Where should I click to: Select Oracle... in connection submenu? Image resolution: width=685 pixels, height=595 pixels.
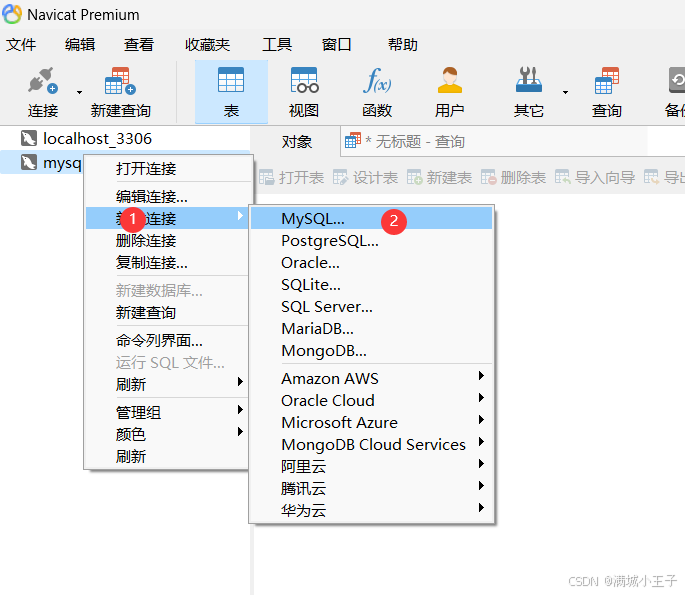(371, 263)
